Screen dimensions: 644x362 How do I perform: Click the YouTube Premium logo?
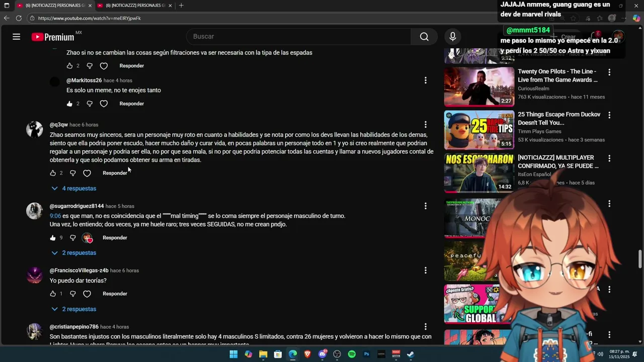coord(53,37)
